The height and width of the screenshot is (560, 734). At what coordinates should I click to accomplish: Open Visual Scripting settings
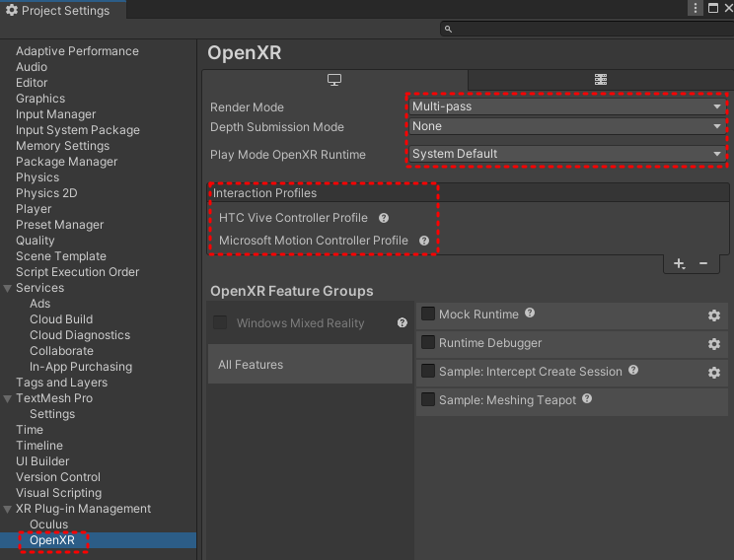pyautogui.click(x=58, y=493)
